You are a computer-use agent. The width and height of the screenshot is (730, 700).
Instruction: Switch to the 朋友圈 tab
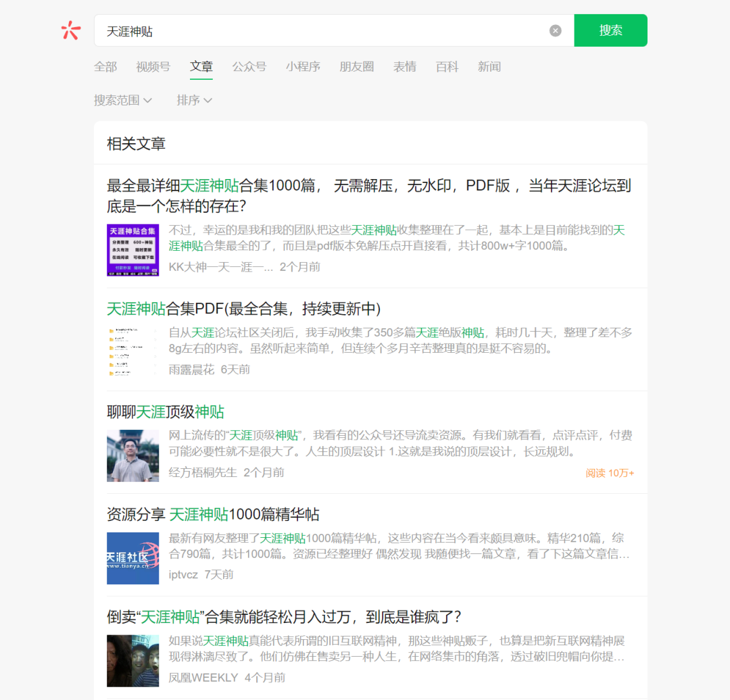357,67
